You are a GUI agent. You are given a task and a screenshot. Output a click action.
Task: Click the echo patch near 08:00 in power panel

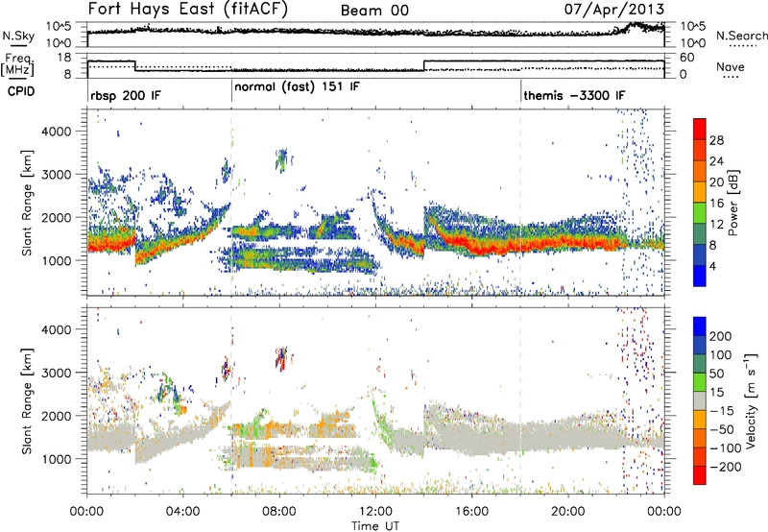[281, 159]
